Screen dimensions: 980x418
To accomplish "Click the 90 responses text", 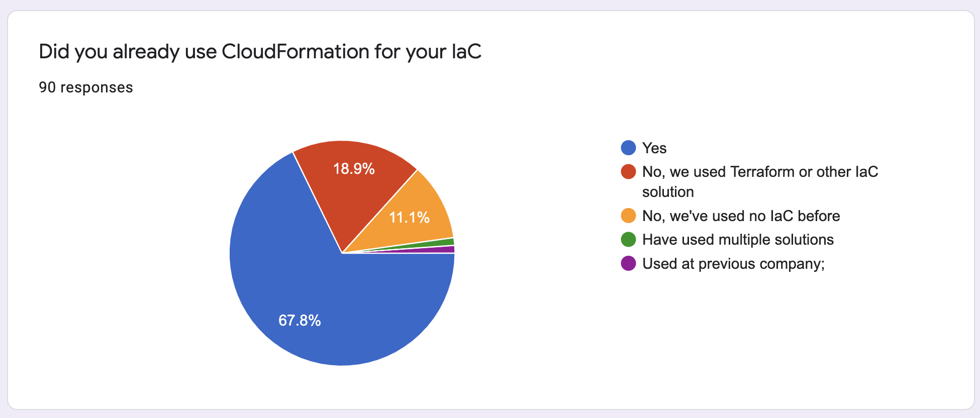I will click(86, 87).
